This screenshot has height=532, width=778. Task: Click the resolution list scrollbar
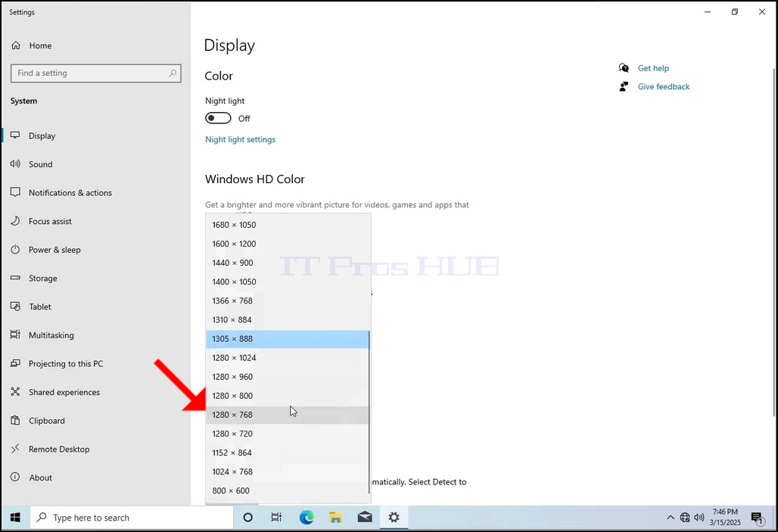[369, 412]
